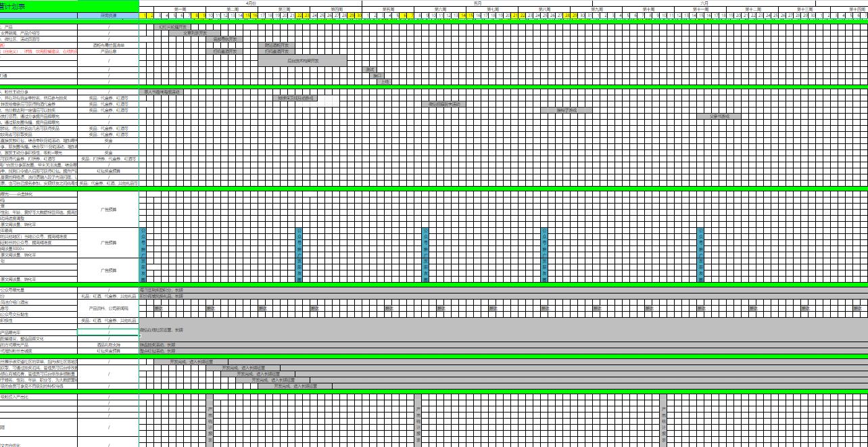The height and width of the screenshot is (447, 868).
Task: Click the green-outlined selected cell
Action: coord(108,333)
